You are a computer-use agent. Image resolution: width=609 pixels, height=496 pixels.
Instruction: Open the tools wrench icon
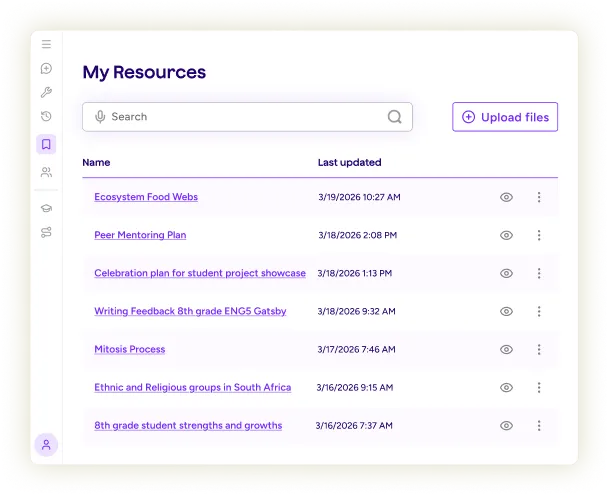pyautogui.click(x=46, y=92)
